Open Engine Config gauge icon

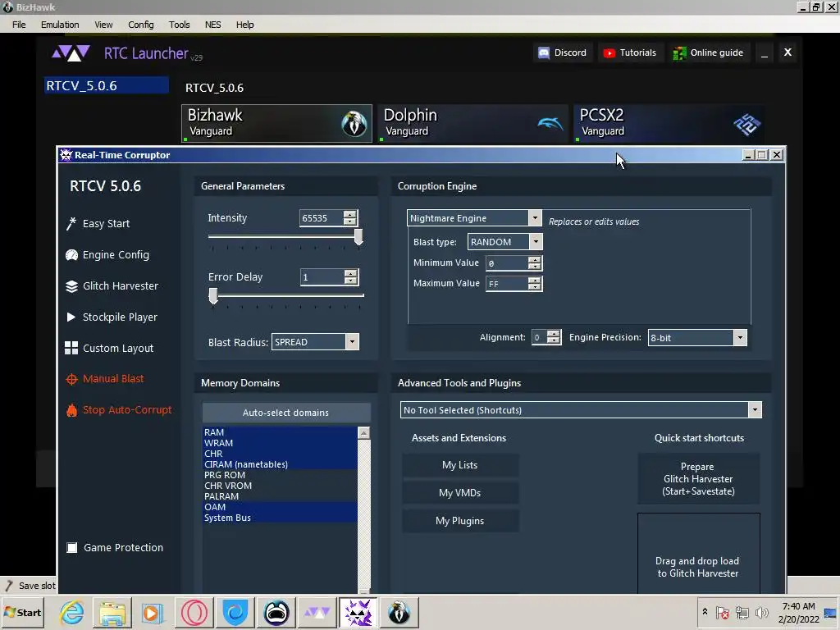tap(71, 255)
